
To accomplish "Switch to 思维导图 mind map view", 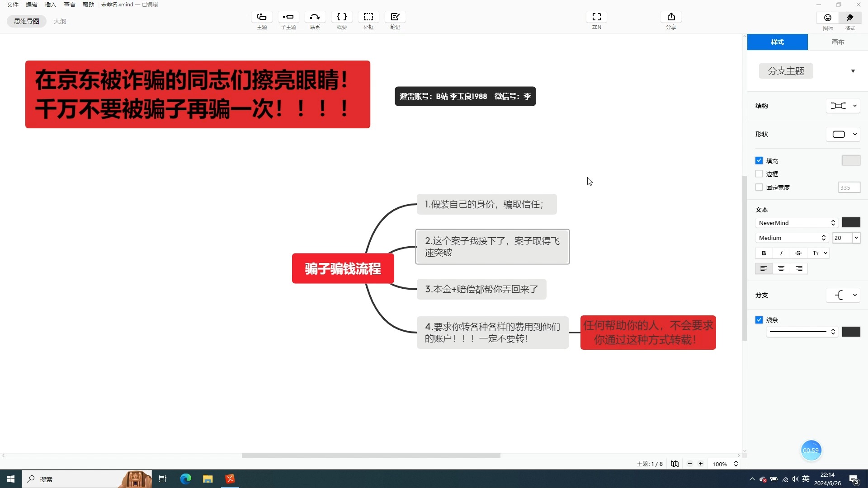I will (x=27, y=21).
